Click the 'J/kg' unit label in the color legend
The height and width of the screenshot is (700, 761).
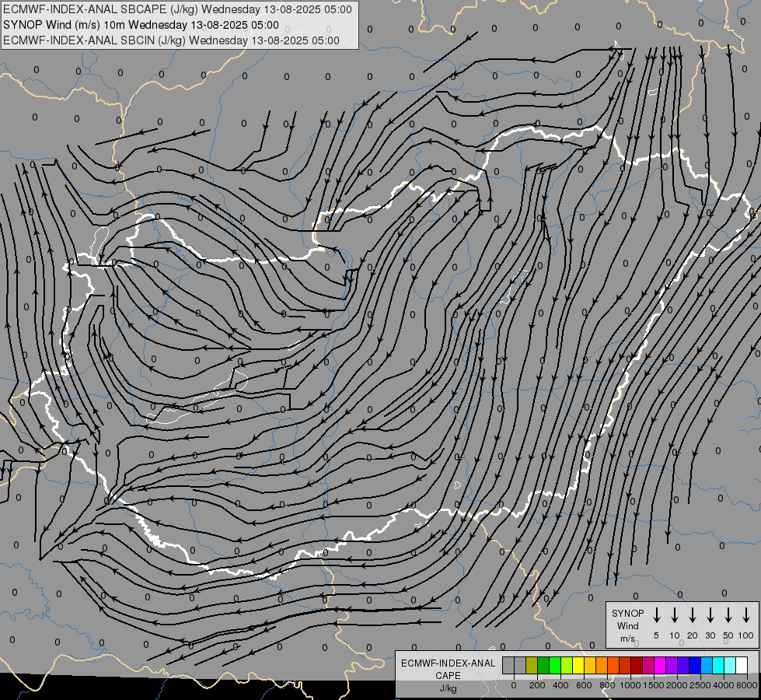click(x=448, y=688)
